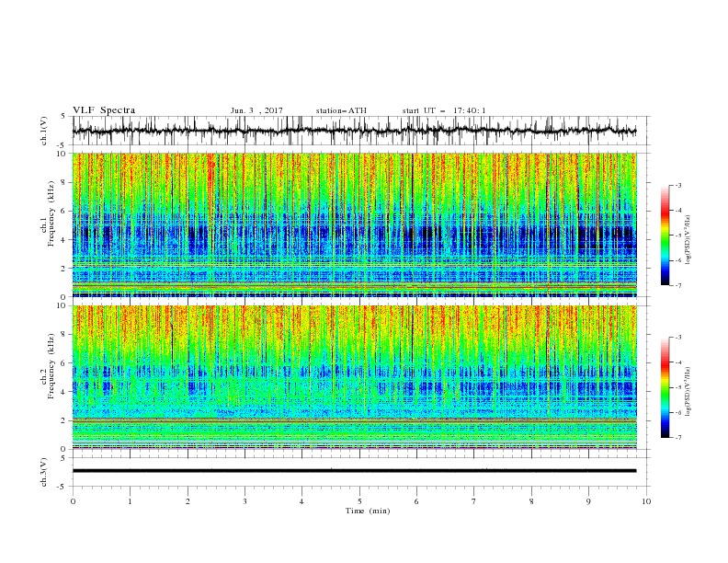Viewport: 728px width, 563px height.
Task: Click the "-3" label on ch.1 colorbar
Action: [678, 185]
